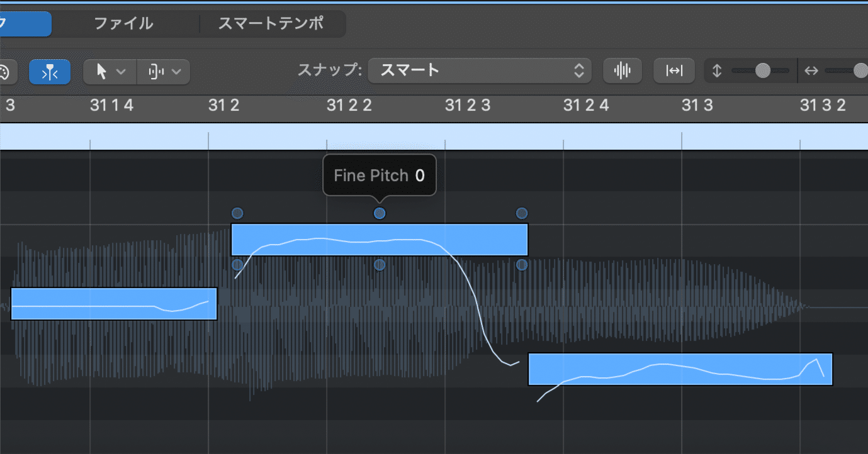Adjust the vertical zoom slider
868x454 pixels.
coord(762,71)
